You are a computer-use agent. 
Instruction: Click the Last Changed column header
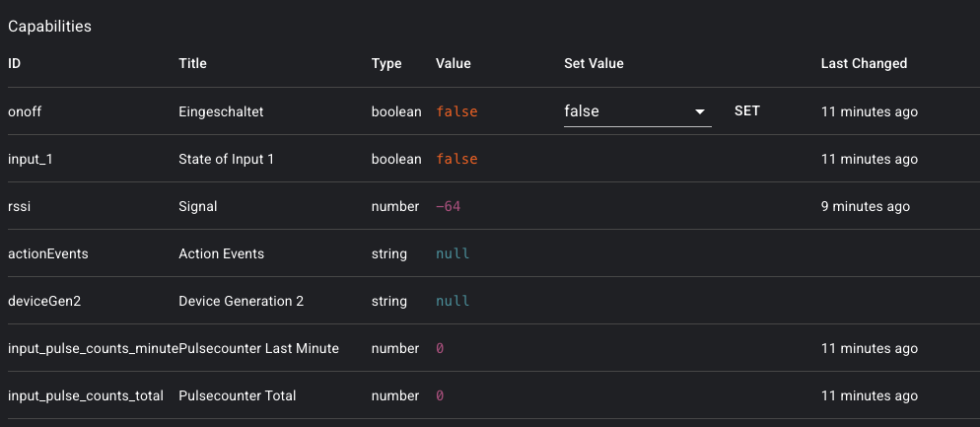click(x=864, y=63)
